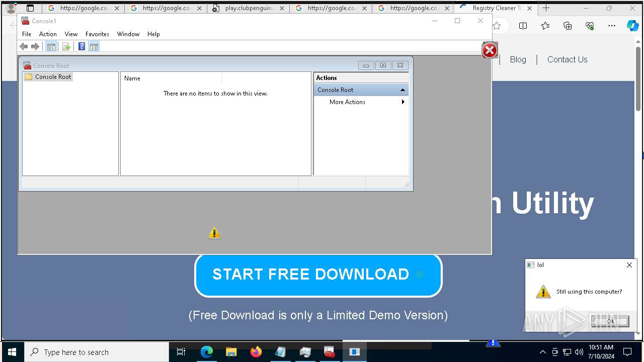Open Task View on the taskbar
The image size is (644, 362).
(182, 352)
